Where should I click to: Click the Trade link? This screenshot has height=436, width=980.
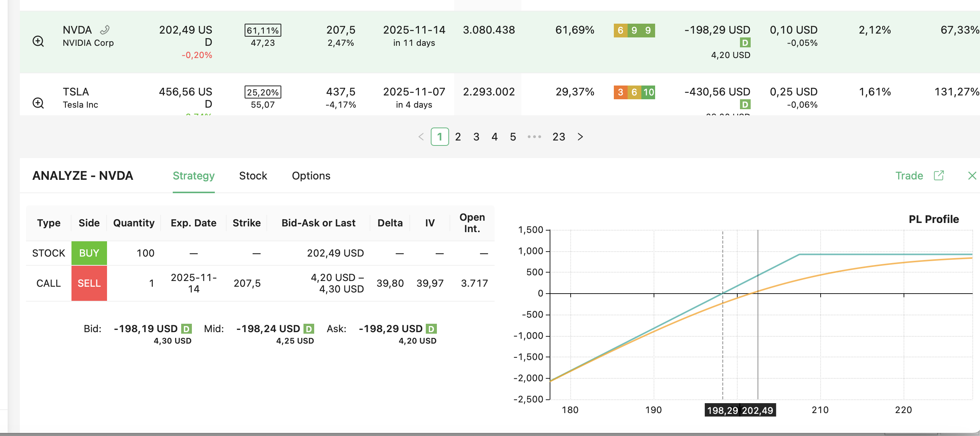909,176
